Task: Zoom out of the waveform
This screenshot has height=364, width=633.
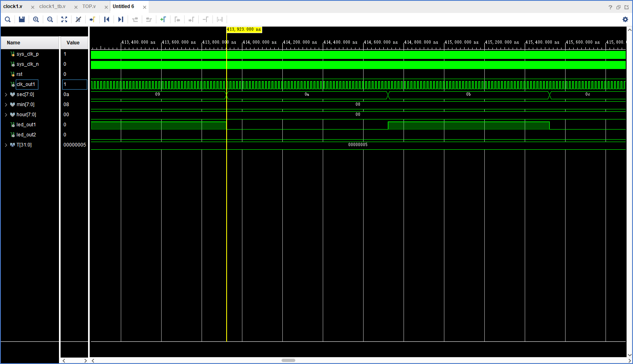Action: coord(50,19)
